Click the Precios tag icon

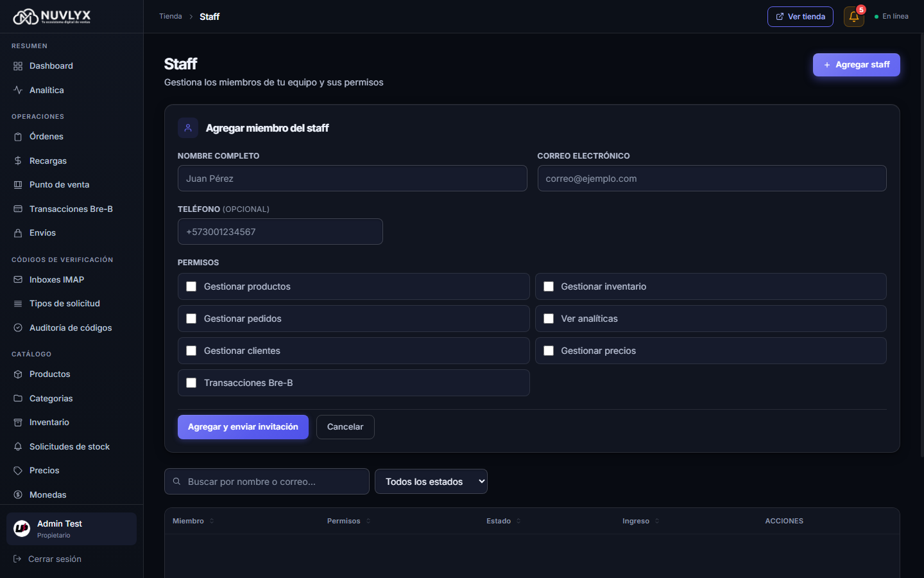(18, 471)
